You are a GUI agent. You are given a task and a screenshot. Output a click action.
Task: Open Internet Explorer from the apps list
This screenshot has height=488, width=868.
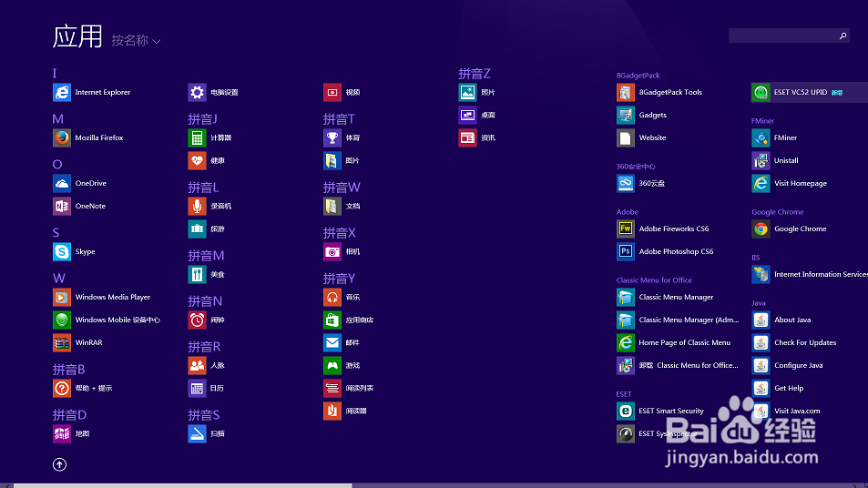click(92, 92)
